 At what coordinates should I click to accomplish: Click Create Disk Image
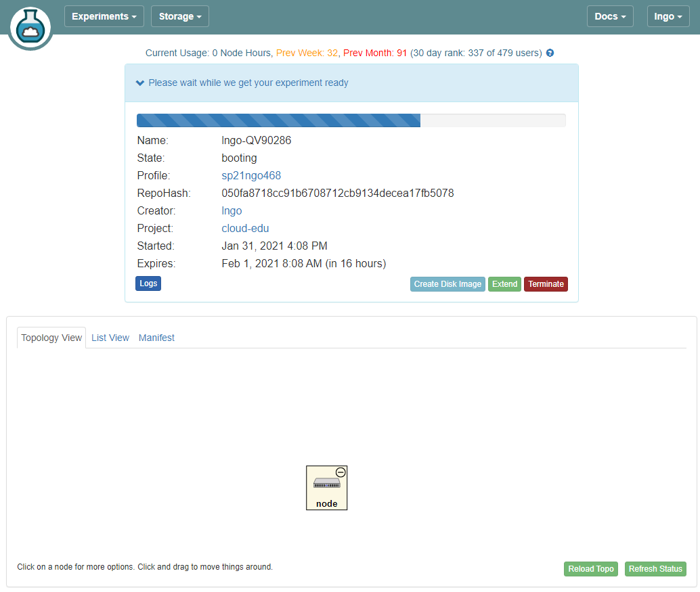447,283
